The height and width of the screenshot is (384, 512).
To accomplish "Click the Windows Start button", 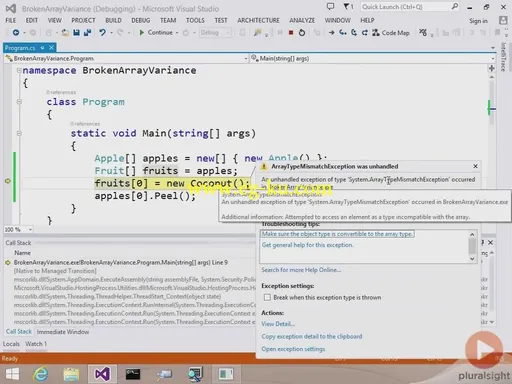I will (12, 374).
